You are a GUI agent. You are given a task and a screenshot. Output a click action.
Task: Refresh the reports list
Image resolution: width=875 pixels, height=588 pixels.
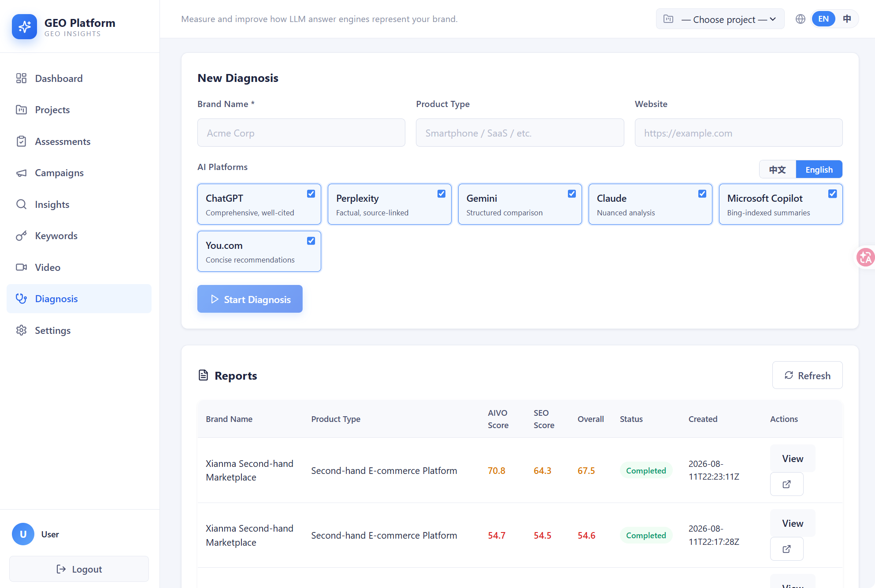pos(807,375)
